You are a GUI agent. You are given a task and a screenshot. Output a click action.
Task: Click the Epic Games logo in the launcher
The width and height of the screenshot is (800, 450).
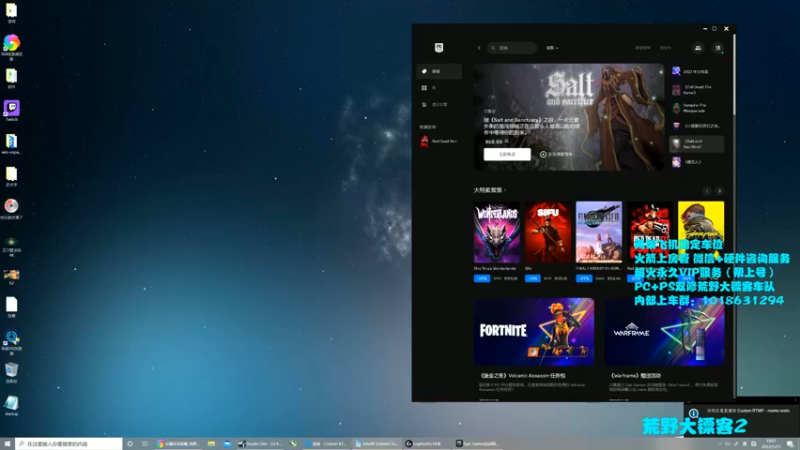tap(439, 47)
